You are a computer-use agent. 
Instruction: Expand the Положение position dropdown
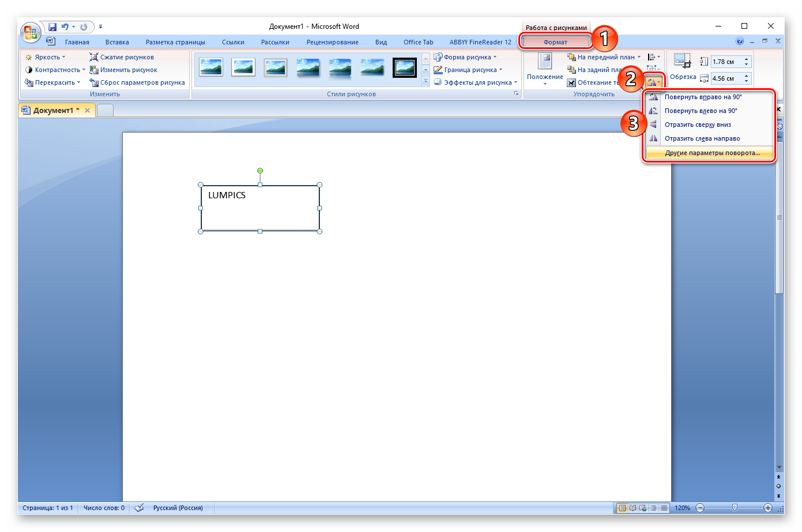coord(545,69)
